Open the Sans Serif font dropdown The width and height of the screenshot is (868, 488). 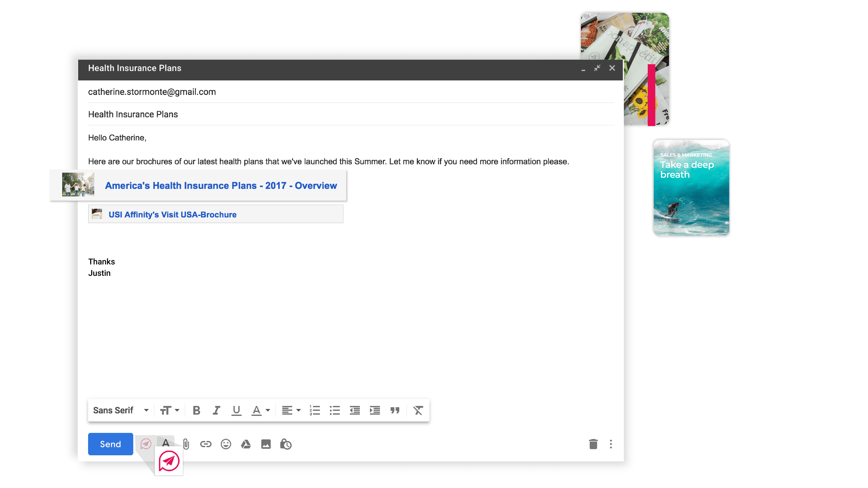click(x=121, y=410)
